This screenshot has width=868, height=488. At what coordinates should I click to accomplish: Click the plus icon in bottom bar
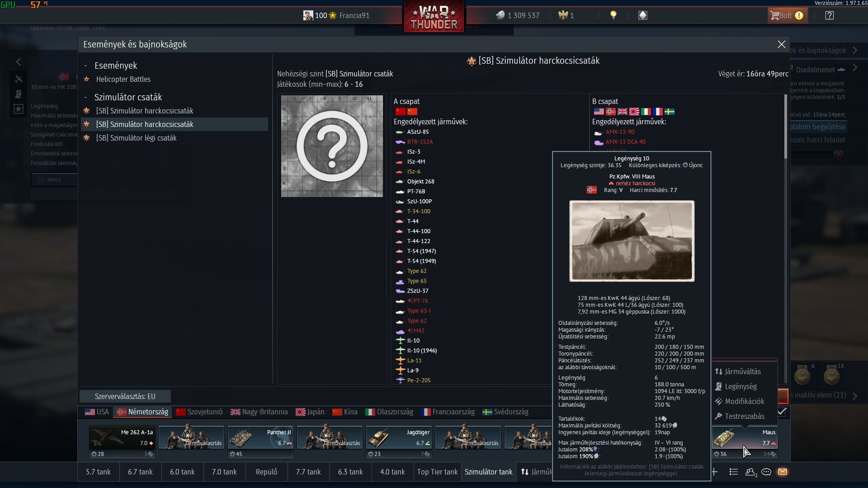tap(715, 472)
